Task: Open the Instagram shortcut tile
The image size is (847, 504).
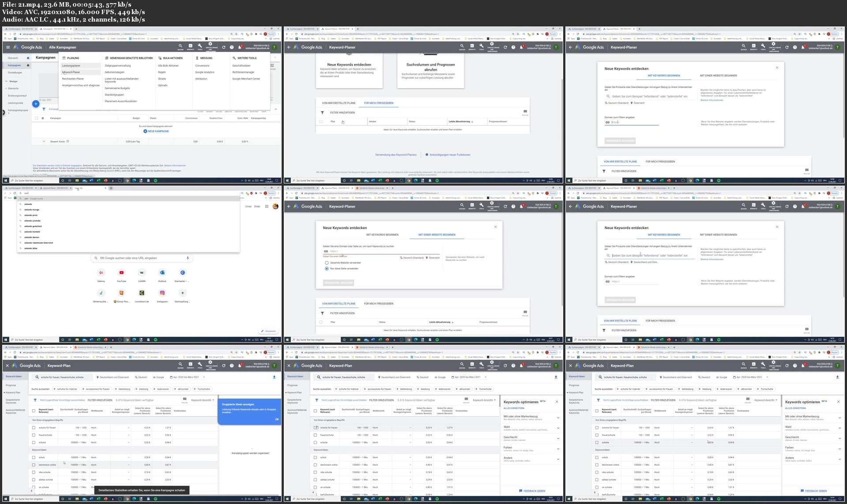Action: [162, 293]
